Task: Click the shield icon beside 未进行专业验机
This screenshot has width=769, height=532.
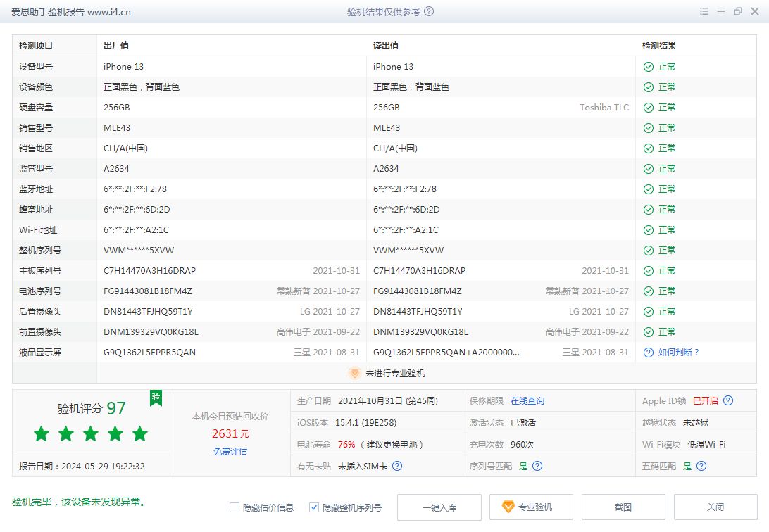Action: (354, 373)
